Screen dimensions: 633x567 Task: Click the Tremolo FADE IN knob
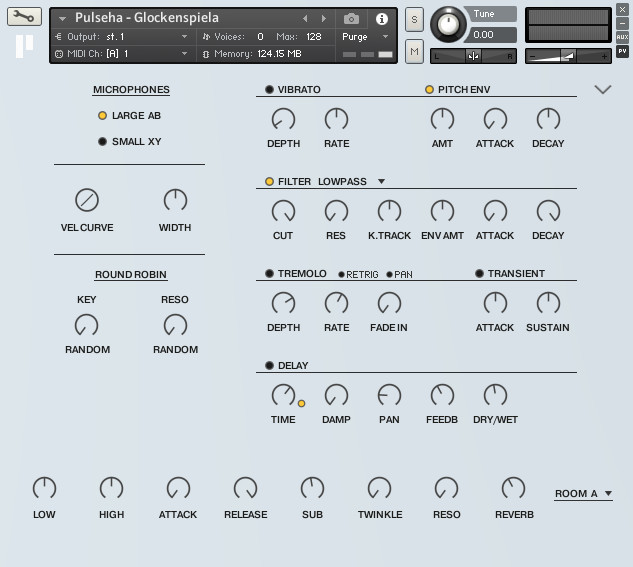[x=389, y=303]
